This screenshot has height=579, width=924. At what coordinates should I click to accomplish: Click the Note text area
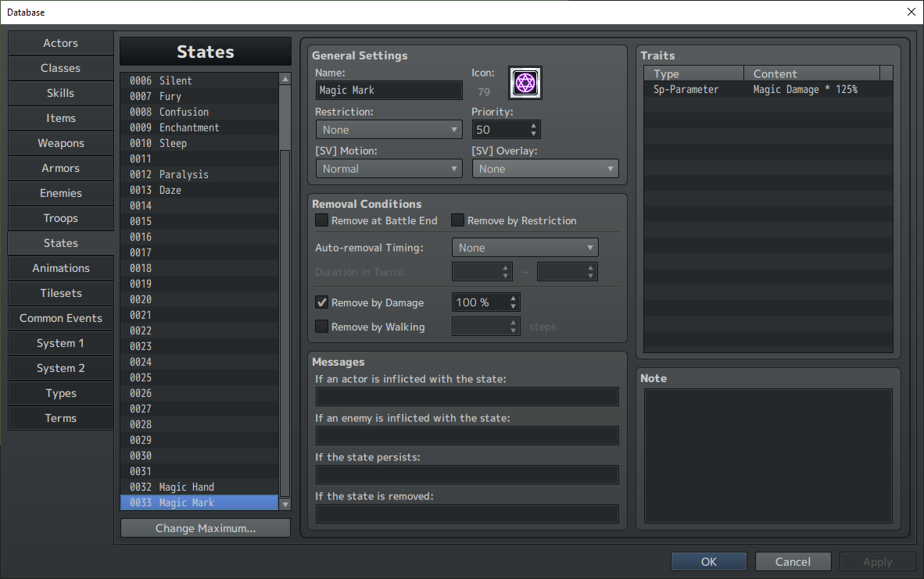coord(768,456)
